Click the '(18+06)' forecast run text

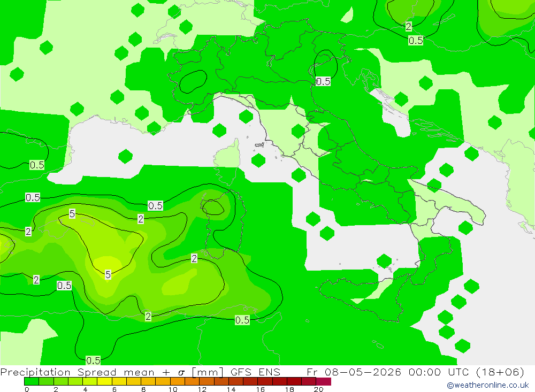coord(500,372)
